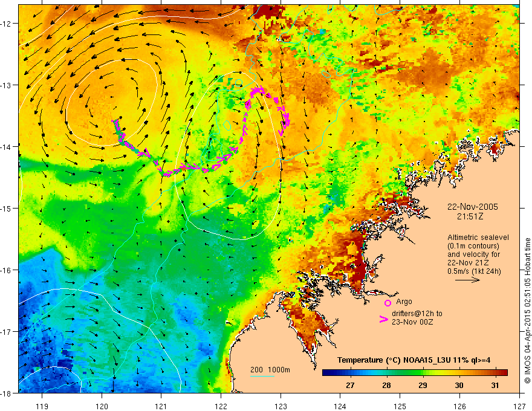
Task: Select the date text 22-Nov-2005
Action: click(473, 207)
